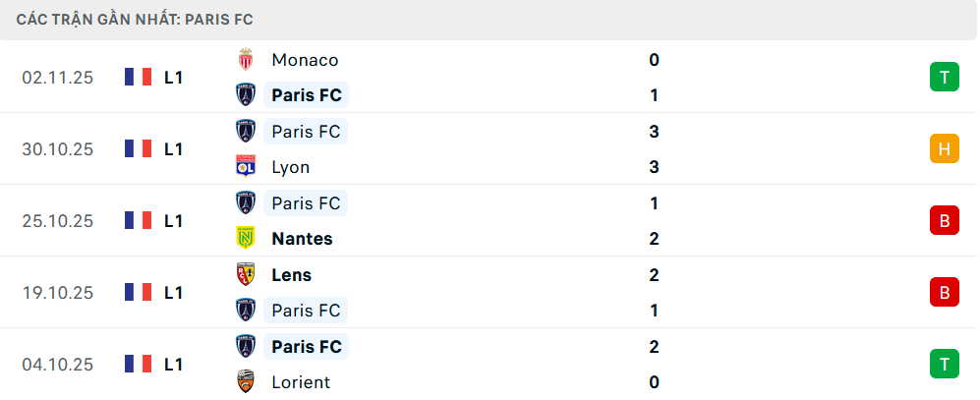
Task: Click Paris FC crest in Monaco match
Action: tap(246, 95)
